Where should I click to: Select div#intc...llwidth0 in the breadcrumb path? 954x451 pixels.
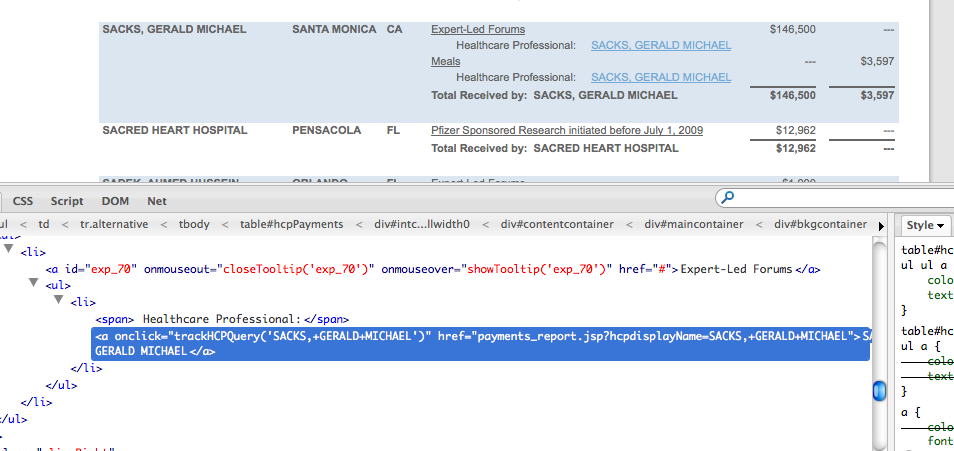(422, 224)
